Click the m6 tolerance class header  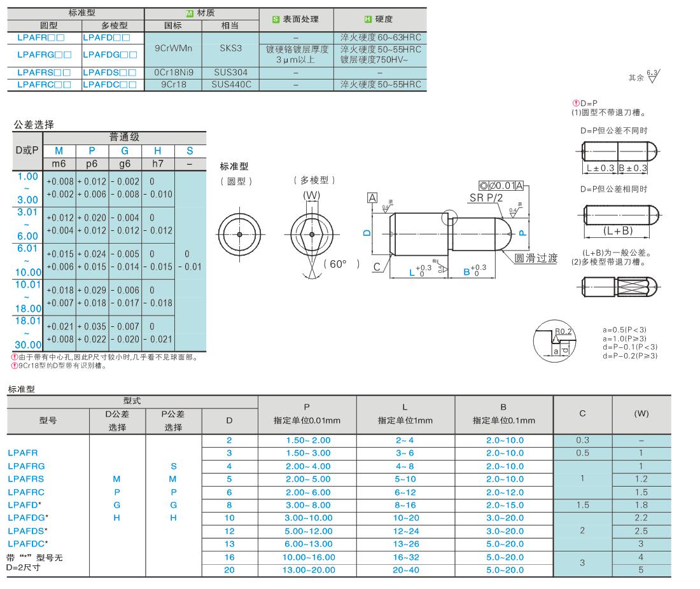tap(59, 163)
